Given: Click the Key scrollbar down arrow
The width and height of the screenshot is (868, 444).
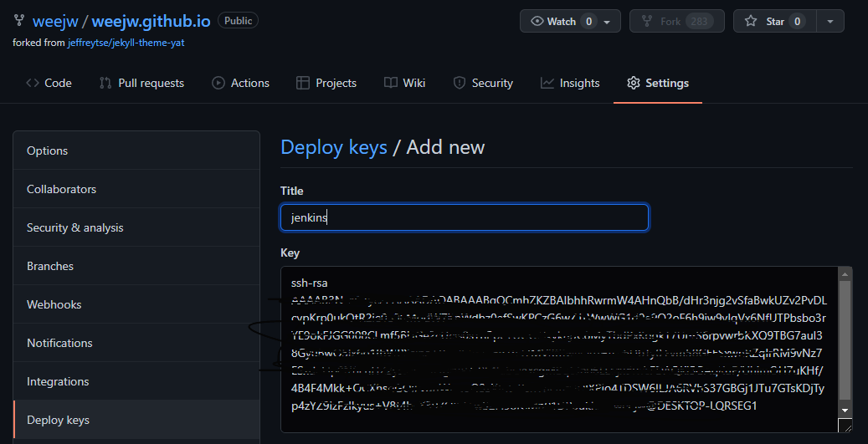Looking at the screenshot, I should click(845, 411).
